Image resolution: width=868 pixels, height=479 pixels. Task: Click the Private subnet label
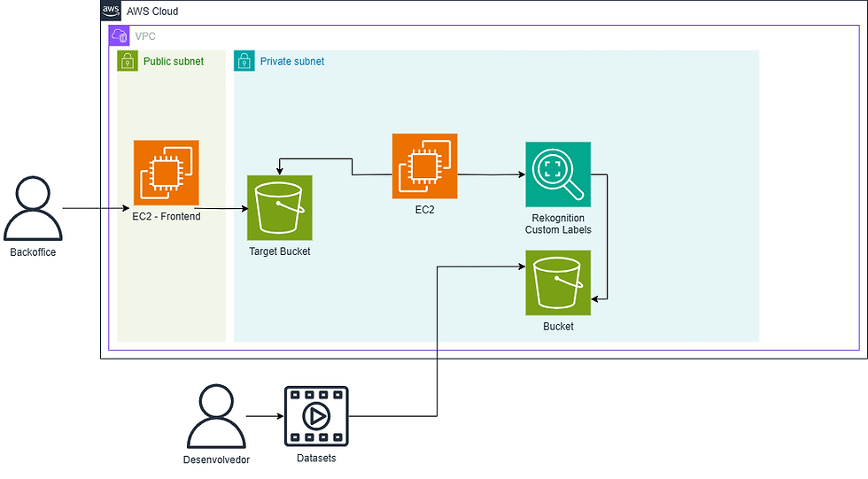(x=292, y=61)
